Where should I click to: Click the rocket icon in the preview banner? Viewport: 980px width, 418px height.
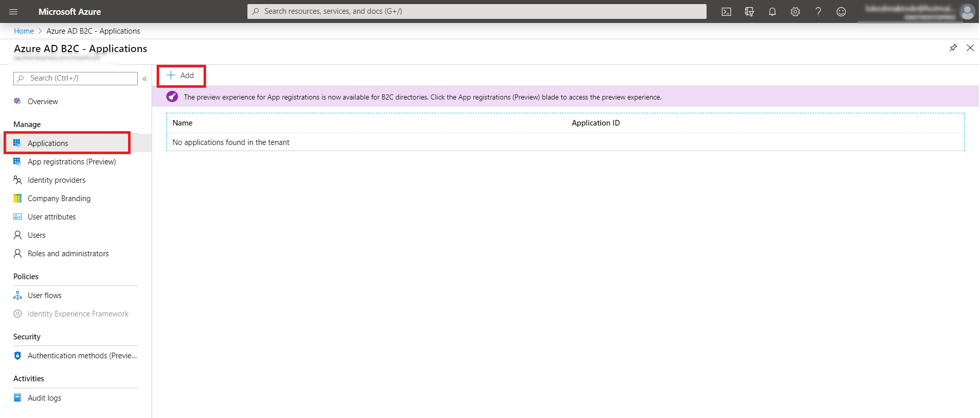pos(172,96)
